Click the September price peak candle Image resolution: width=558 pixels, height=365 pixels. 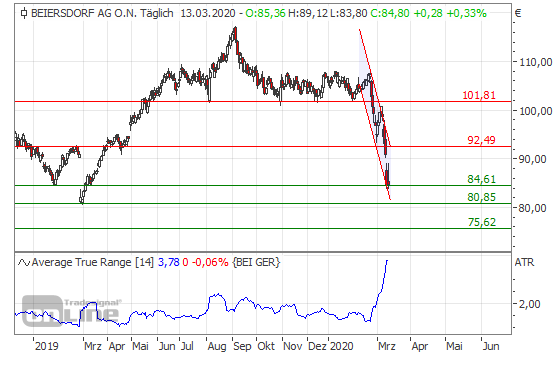[235, 34]
